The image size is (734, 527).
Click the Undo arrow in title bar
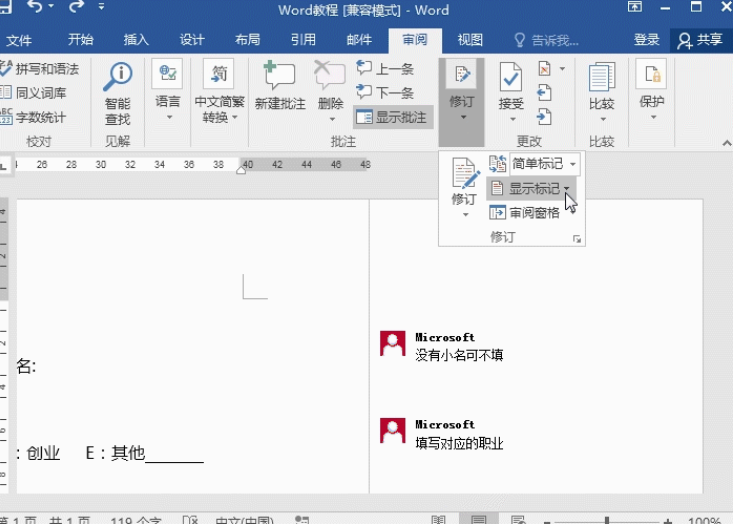(x=36, y=7)
